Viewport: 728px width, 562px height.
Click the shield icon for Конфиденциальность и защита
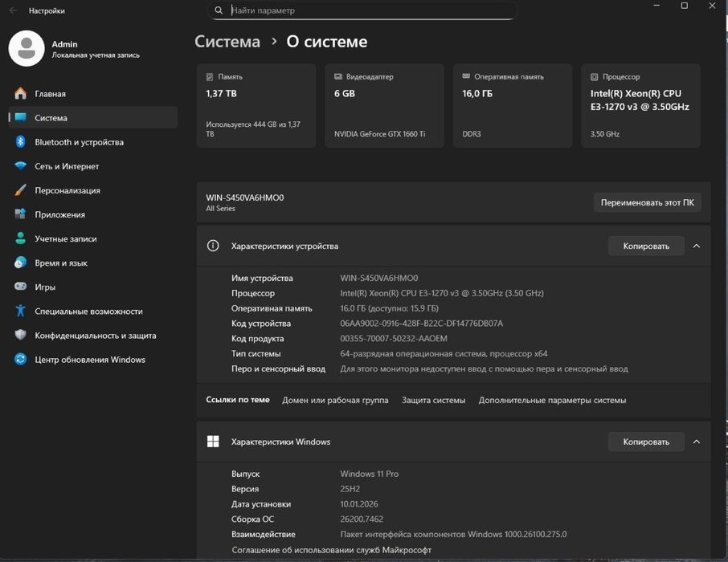(20, 335)
